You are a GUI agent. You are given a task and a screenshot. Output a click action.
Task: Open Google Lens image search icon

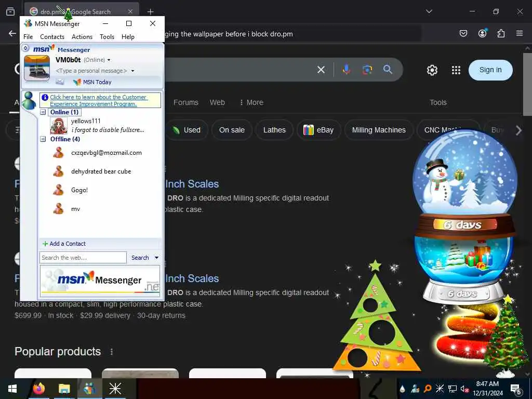click(x=367, y=70)
